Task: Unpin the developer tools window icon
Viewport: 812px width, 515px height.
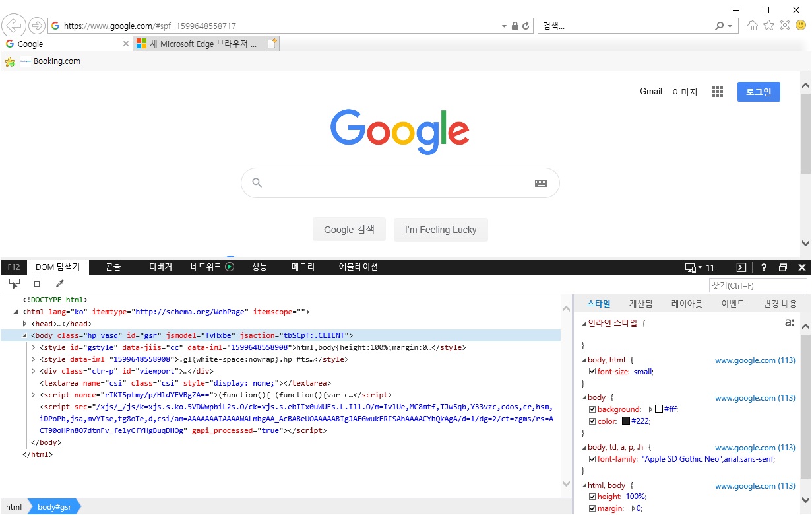Action: pyautogui.click(x=783, y=267)
